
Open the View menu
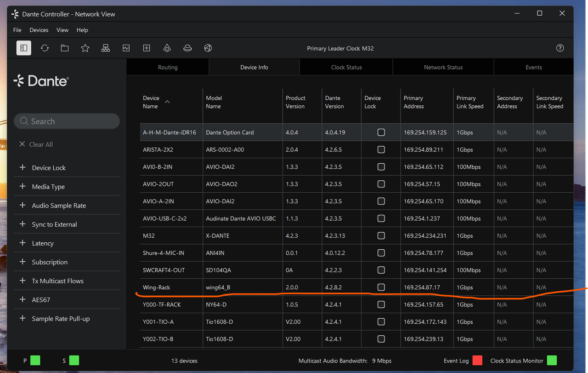[x=62, y=30]
